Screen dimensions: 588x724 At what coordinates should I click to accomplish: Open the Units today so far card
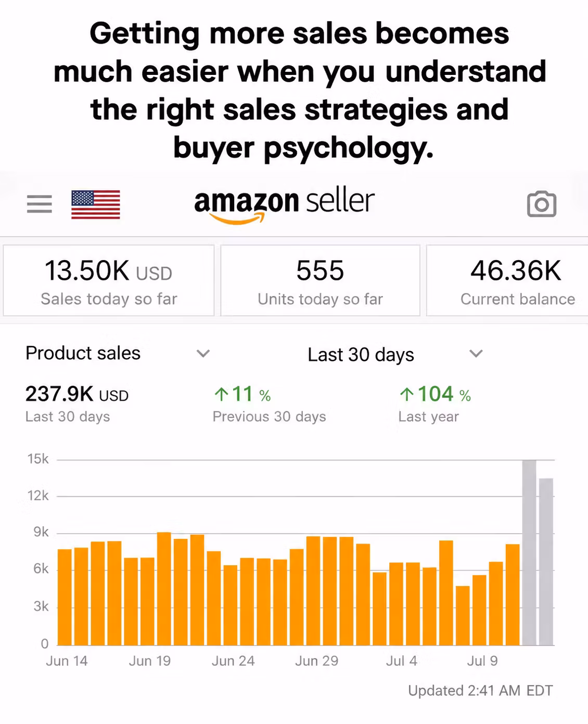(x=320, y=280)
